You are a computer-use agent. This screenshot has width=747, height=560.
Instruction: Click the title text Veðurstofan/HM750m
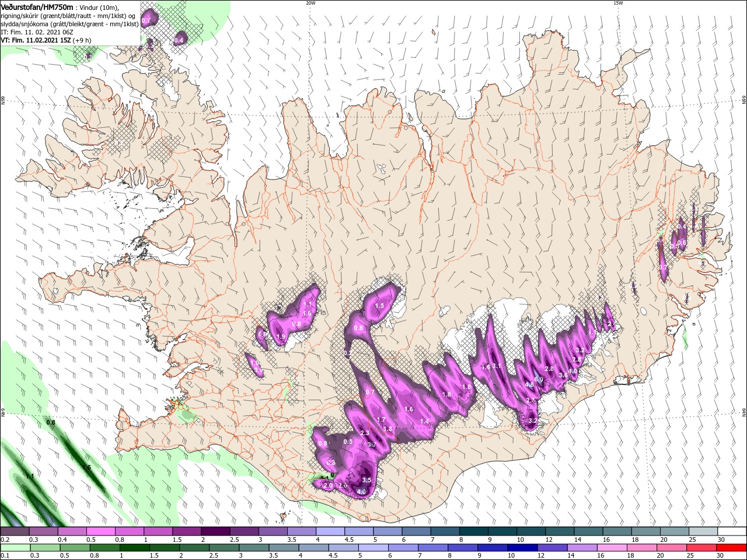[x=37, y=7]
